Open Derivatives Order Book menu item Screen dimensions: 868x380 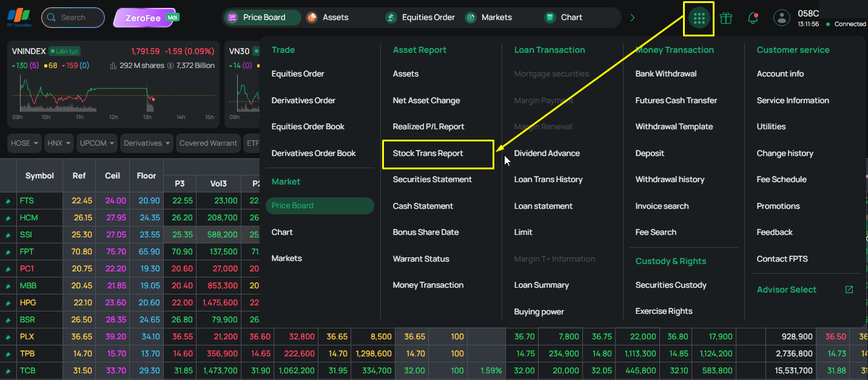click(x=314, y=154)
